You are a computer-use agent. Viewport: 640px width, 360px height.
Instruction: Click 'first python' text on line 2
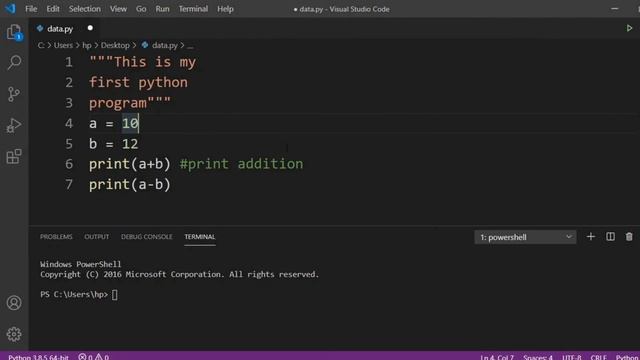coord(138,82)
